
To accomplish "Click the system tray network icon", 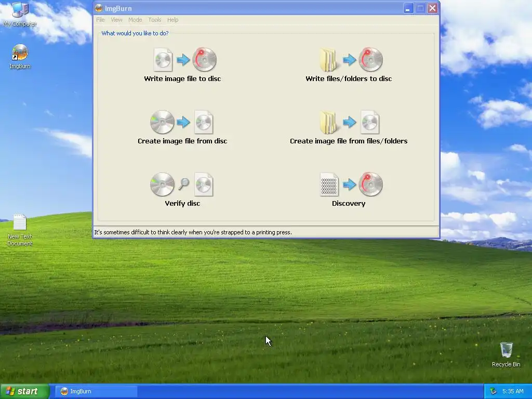I will (x=494, y=391).
